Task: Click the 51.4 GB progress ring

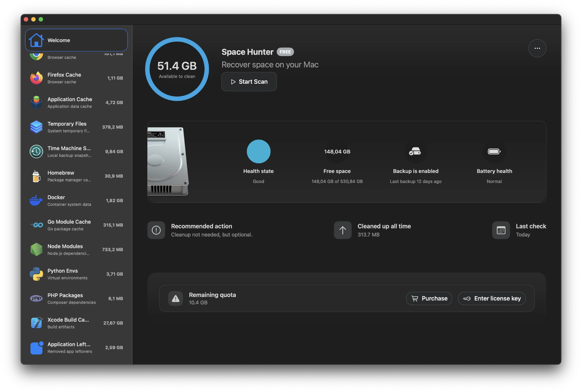Action: 177,69
